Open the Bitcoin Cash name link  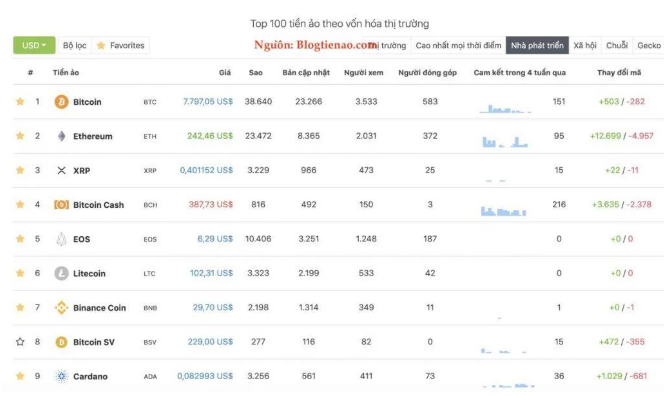[x=98, y=205]
